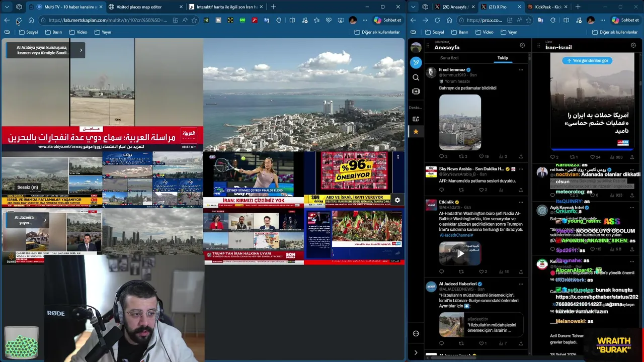
Task: Open the left browser's tab actions dropdown
Action: click(x=7, y=7)
